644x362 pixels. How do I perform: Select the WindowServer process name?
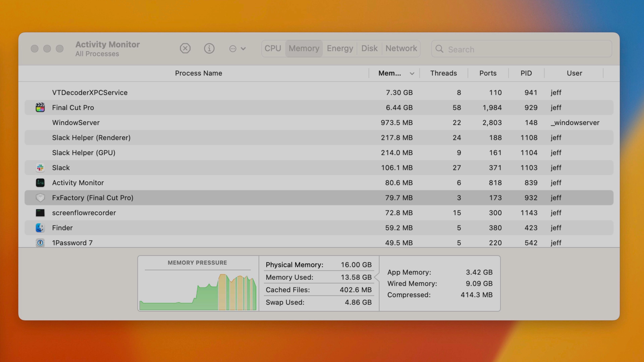76,122
